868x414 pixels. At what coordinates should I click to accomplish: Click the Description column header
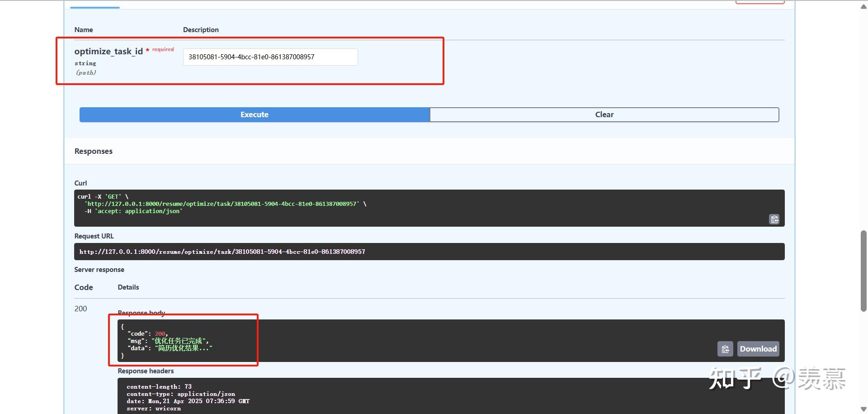[200, 29]
